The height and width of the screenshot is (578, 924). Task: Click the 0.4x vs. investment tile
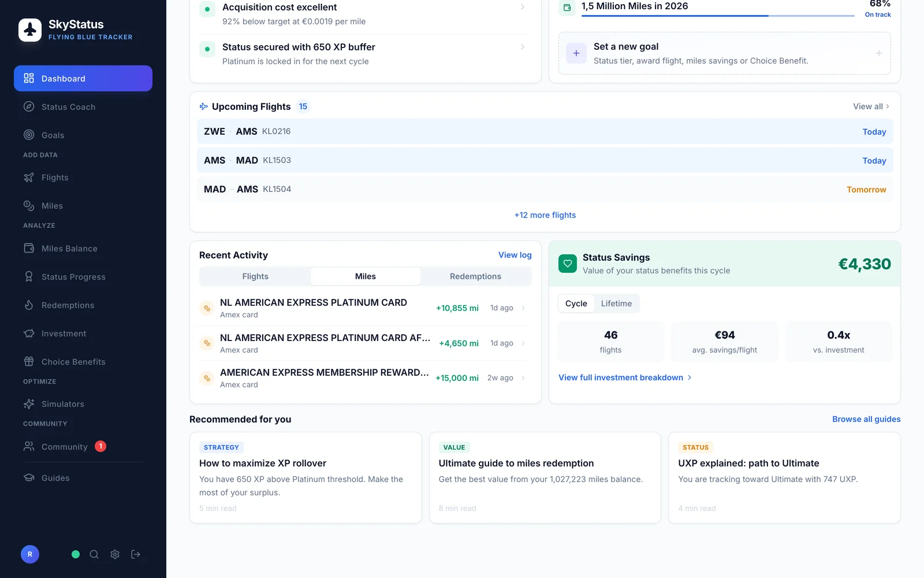pyautogui.click(x=839, y=342)
